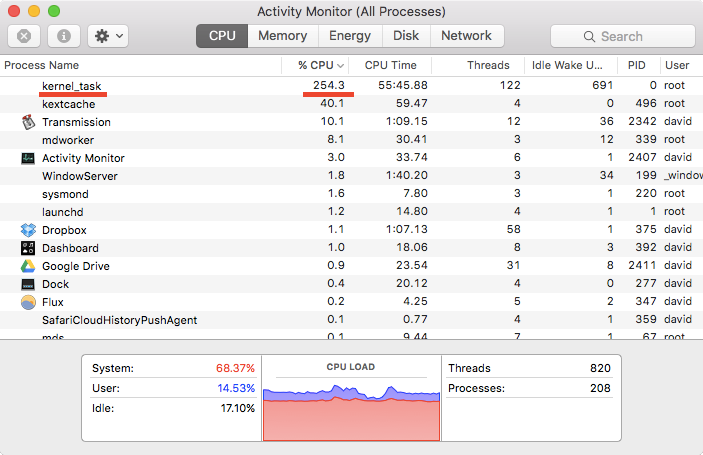Click the Idle percentage 17.10%
The height and width of the screenshot is (455, 703).
(238, 408)
